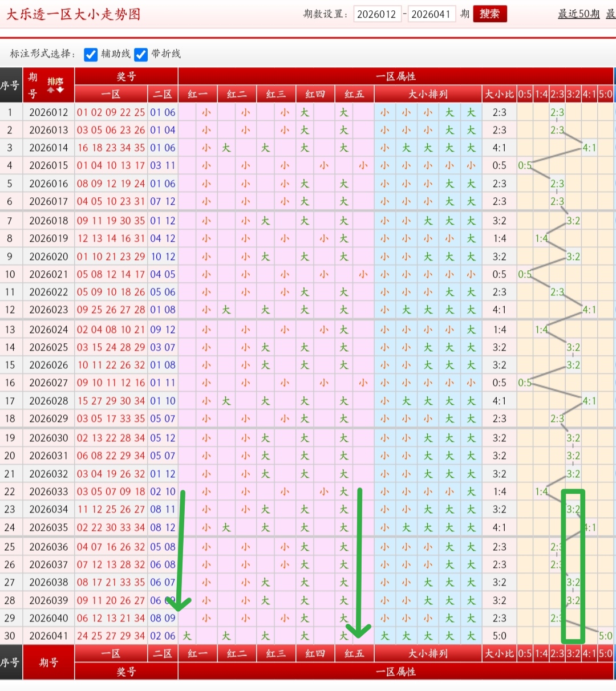Screen dimensions: 616x691
Task: Select the top 大小排列 column header
Action: [x=428, y=94]
